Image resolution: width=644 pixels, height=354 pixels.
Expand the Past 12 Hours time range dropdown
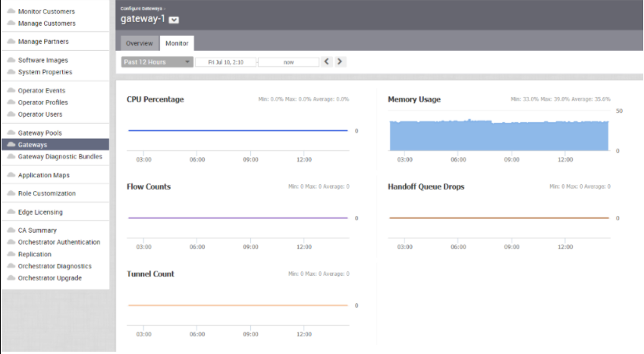(x=157, y=62)
